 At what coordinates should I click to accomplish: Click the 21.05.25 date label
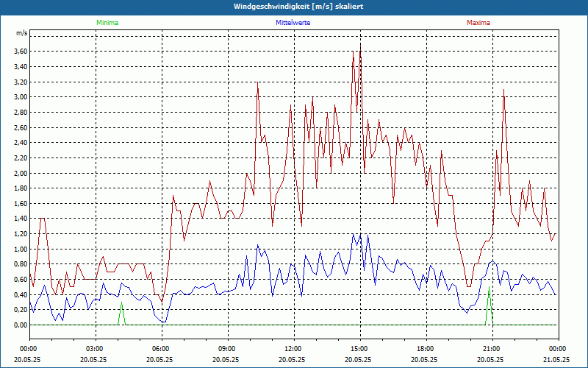558,359
